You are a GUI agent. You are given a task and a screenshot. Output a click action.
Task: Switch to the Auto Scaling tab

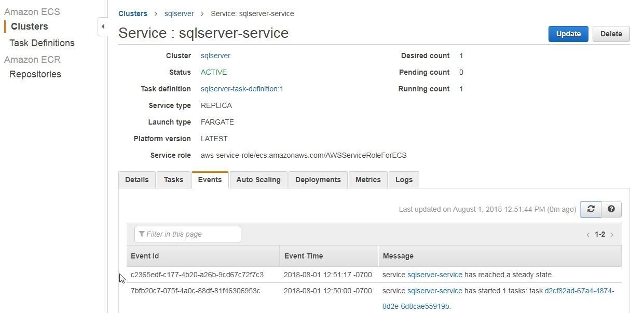pyautogui.click(x=258, y=180)
